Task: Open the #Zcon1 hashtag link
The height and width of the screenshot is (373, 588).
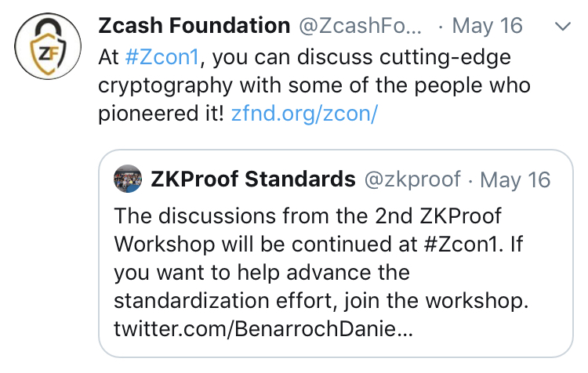Action: (162, 57)
